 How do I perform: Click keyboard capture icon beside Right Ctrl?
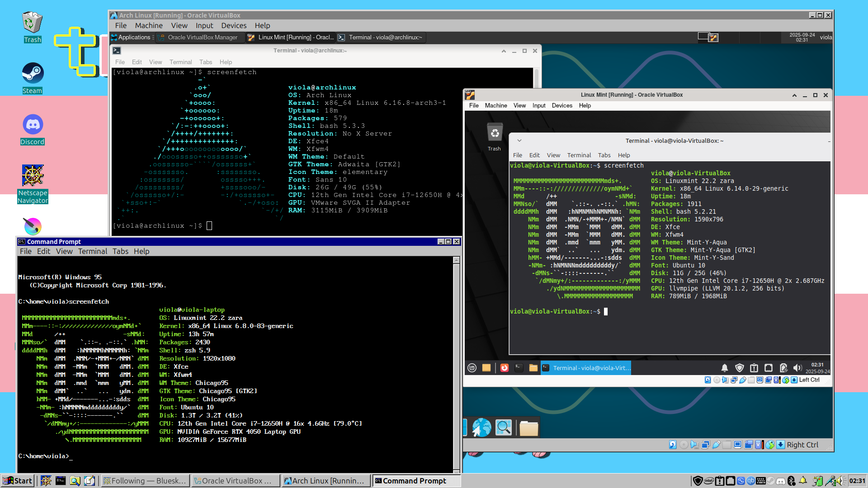pos(781,445)
